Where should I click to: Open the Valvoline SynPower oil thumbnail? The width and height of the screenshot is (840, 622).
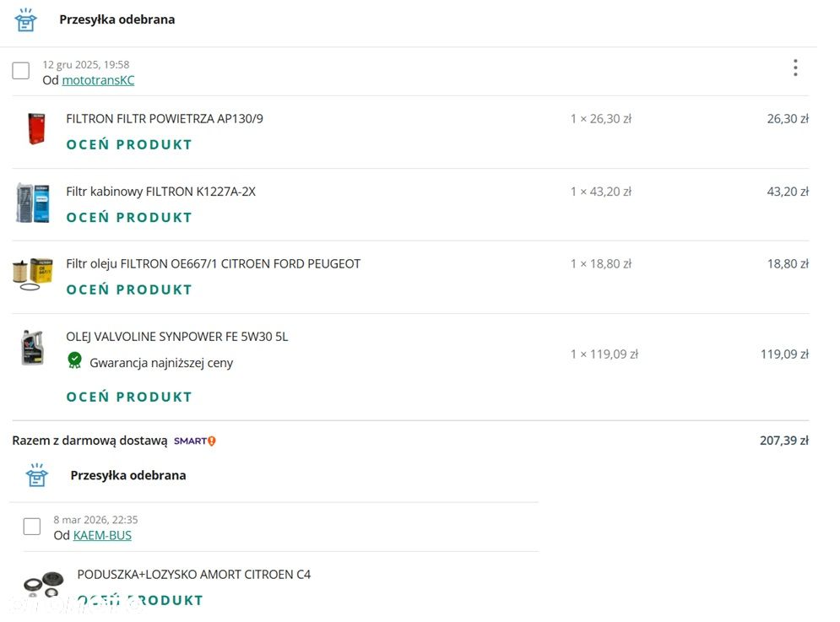[32, 349]
